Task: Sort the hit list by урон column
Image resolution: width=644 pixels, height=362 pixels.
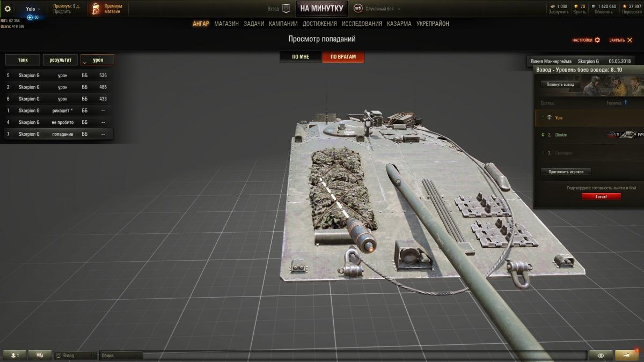Action: tap(97, 60)
